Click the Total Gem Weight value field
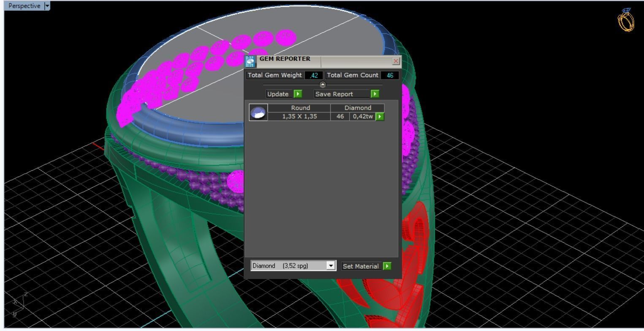644x331 pixels. 313,75
